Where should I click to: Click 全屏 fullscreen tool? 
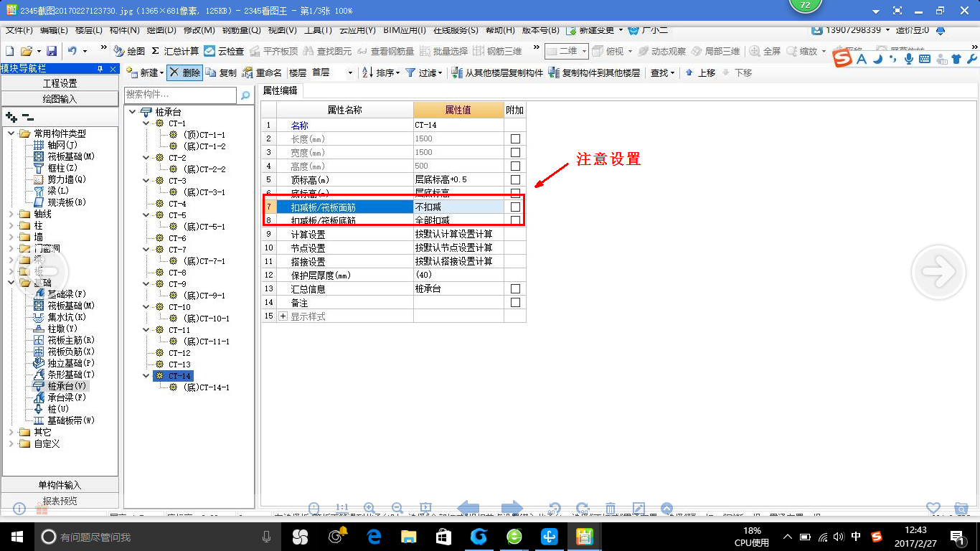coord(765,52)
